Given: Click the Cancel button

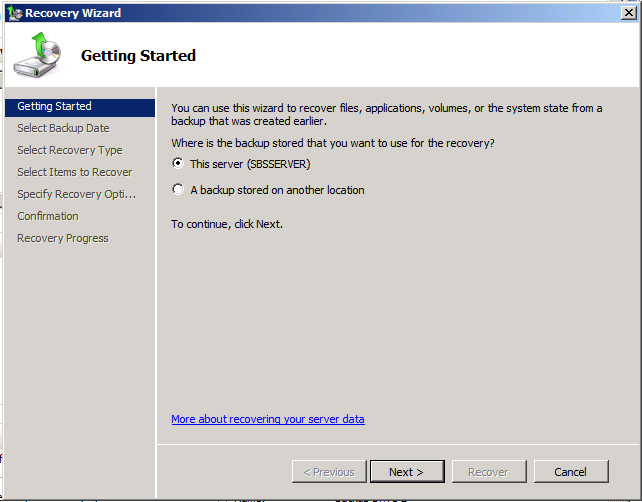Looking at the screenshot, I should pyautogui.click(x=570, y=472).
